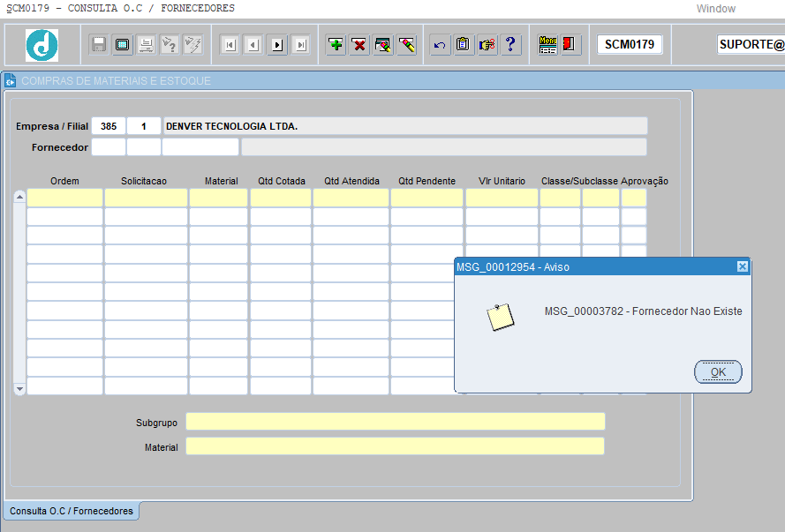This screenshot has width=785, height=532.
Task: Click the pointing hand icon
Action: coord(487,44)
